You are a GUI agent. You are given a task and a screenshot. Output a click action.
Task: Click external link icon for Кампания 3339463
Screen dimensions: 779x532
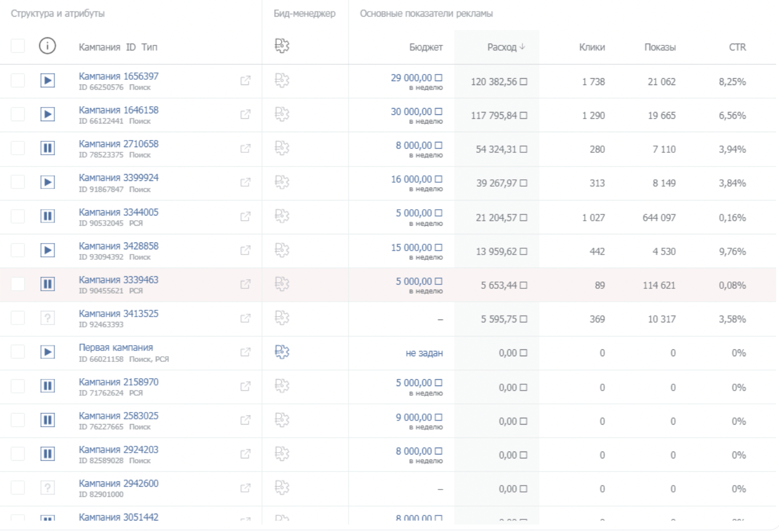(x=245, y=284)
